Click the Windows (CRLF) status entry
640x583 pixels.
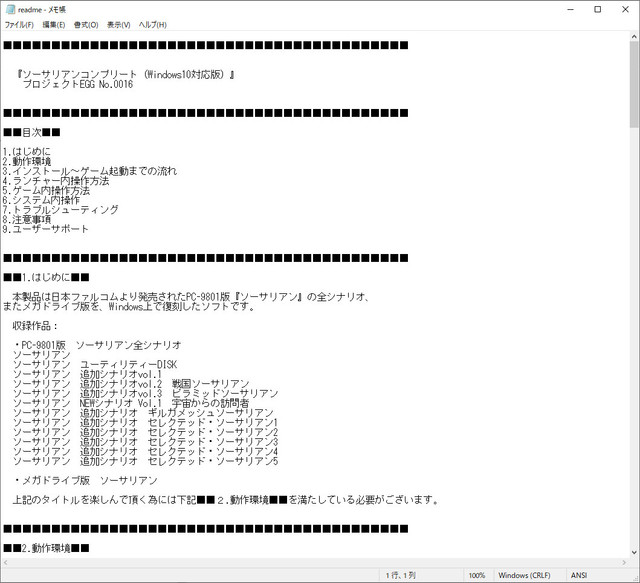[524, 575]
